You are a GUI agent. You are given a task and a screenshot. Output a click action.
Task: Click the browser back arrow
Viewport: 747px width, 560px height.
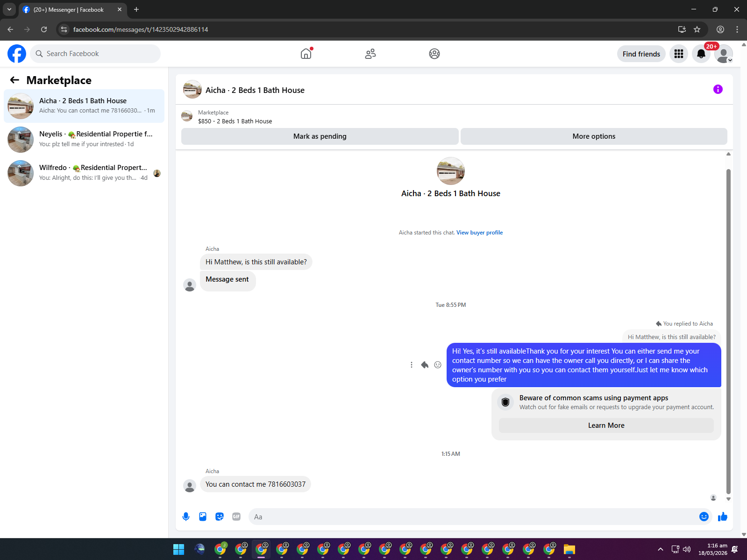pyautogui.click(x=10, y=29)
